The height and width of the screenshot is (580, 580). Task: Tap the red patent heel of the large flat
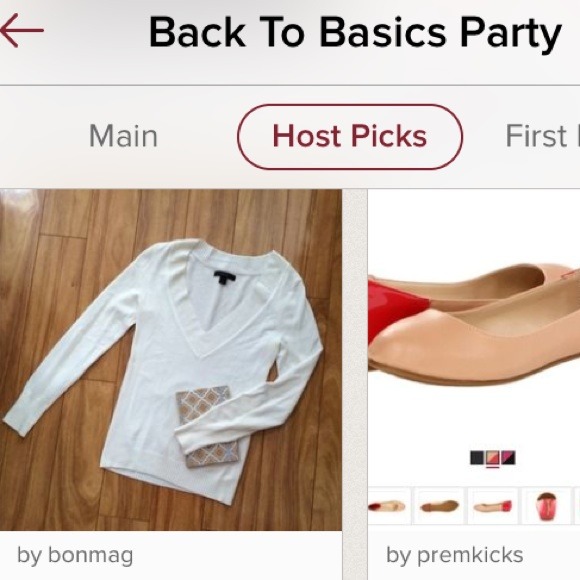[x=395, y=310]
